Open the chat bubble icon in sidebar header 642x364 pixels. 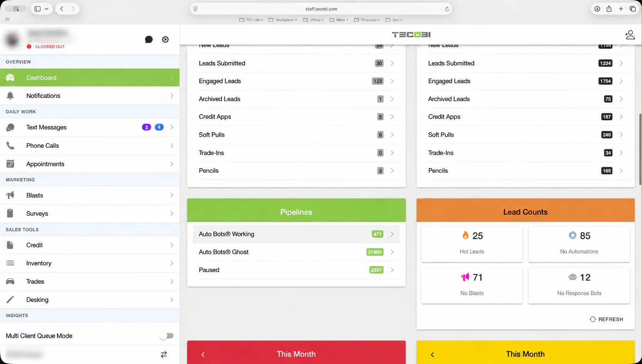(149, 39)
